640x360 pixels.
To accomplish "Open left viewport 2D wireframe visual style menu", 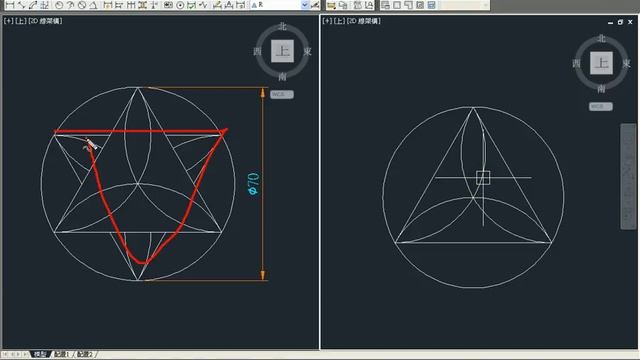I will click(45, 21).
